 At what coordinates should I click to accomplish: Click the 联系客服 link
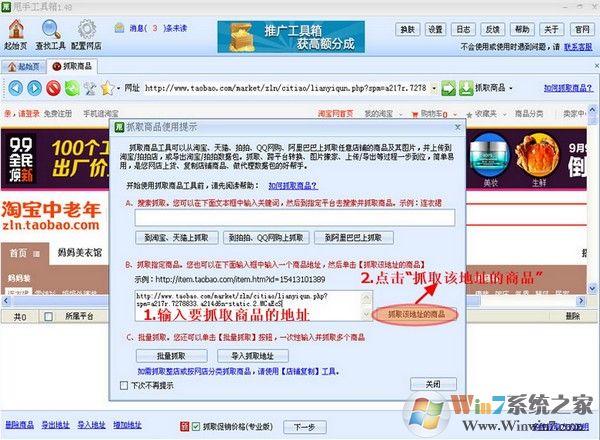pyautogui.click(x=578, y=47)
